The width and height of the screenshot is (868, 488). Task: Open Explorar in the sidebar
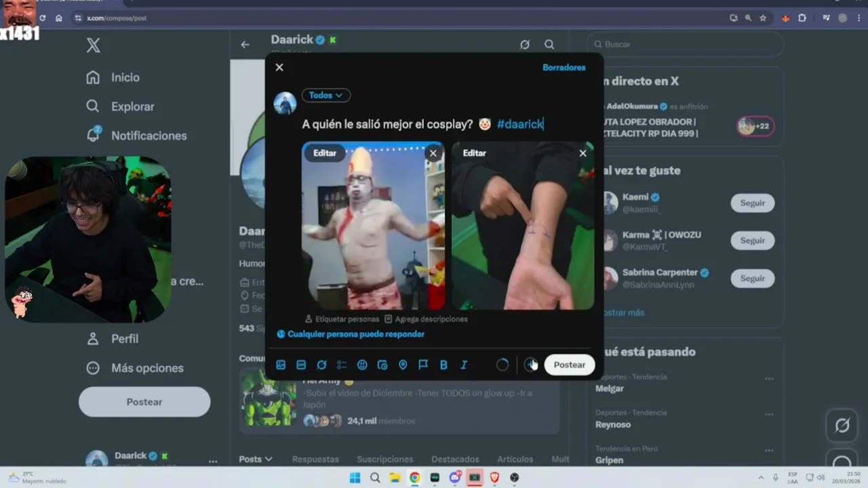click(x=121, y=106)
